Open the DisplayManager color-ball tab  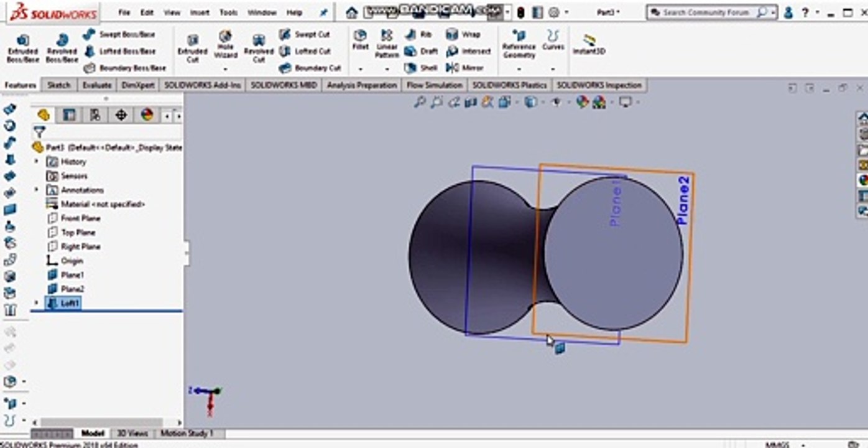click(x=147, y=114)
